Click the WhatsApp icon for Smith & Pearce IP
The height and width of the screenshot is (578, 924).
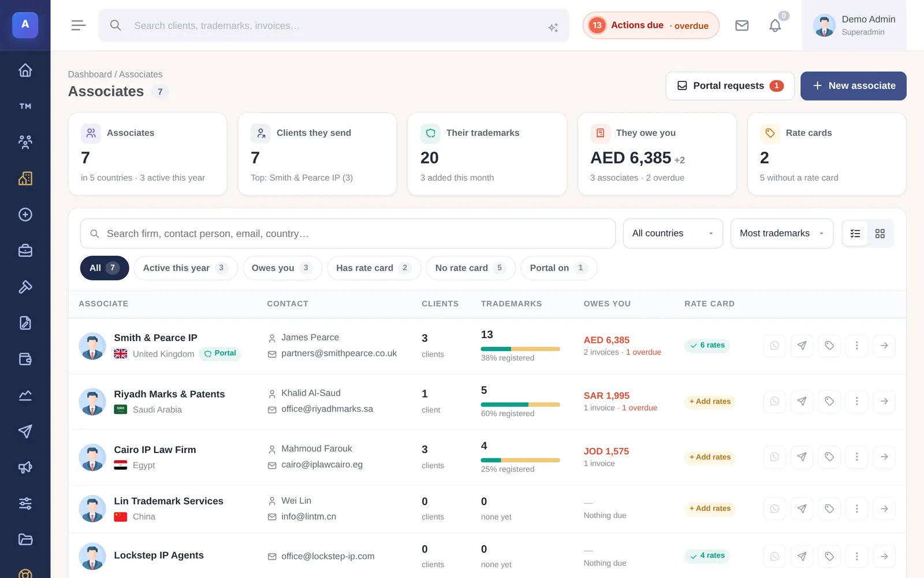click(774, 346)
